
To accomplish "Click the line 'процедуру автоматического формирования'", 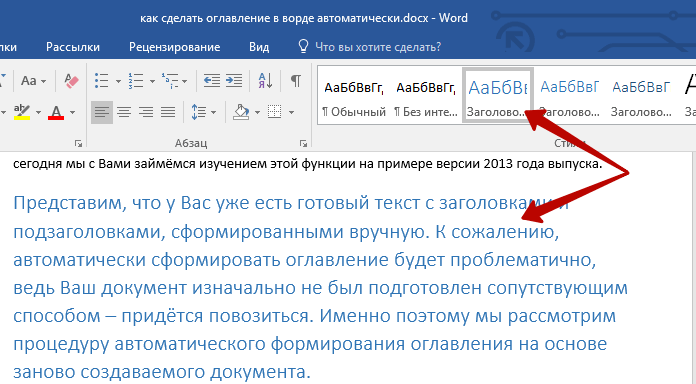I will 310,344.
